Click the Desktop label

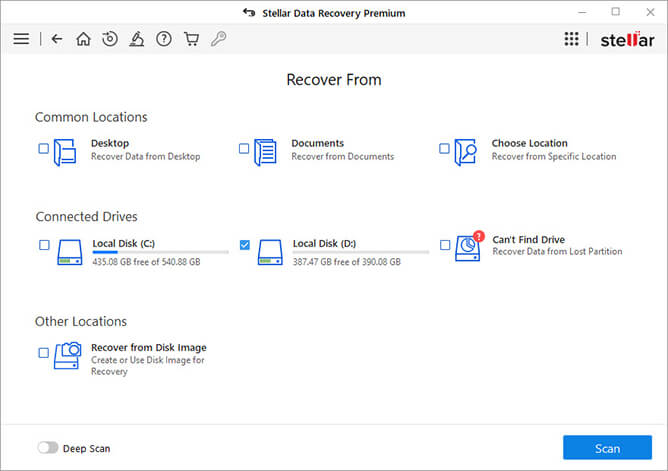(x=110, y=143)
